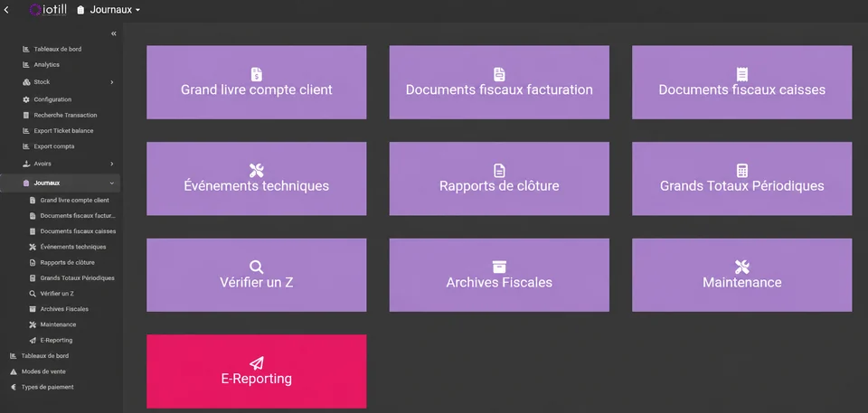The image size is (868, 413).
Task: Select Maintenance in sidebar
Action: pyautogui.click(x=58, y=324)
